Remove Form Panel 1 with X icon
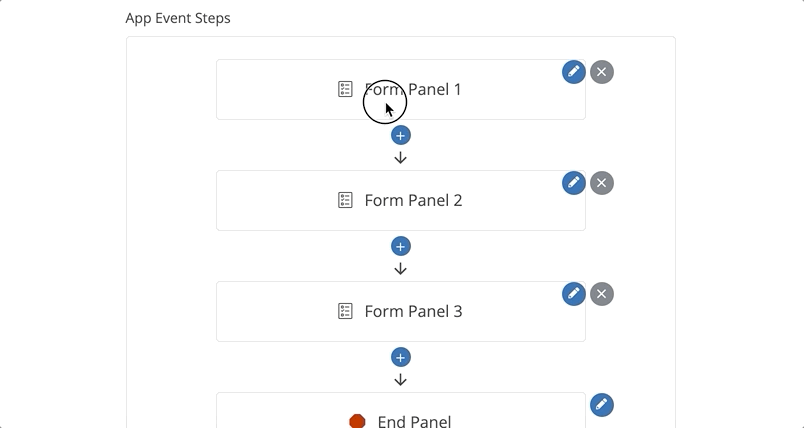 (601, 72)
